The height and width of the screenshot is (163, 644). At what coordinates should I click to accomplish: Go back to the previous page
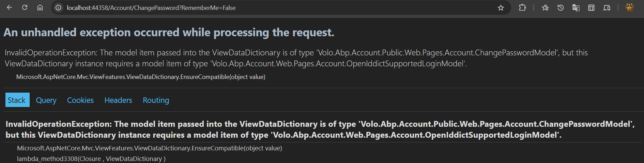point(9,8)
